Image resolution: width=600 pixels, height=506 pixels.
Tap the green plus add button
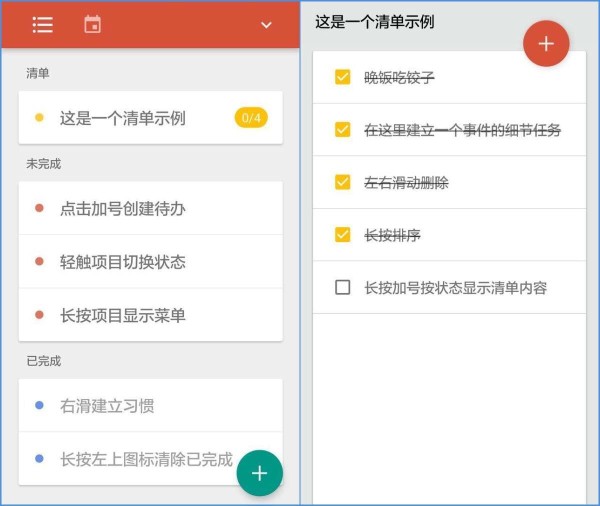[259, 473]
